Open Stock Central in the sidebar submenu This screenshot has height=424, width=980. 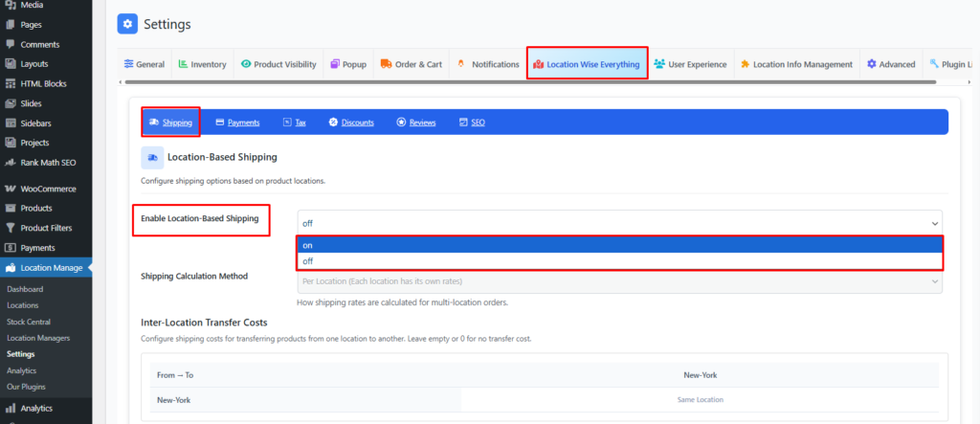[29, 322]
